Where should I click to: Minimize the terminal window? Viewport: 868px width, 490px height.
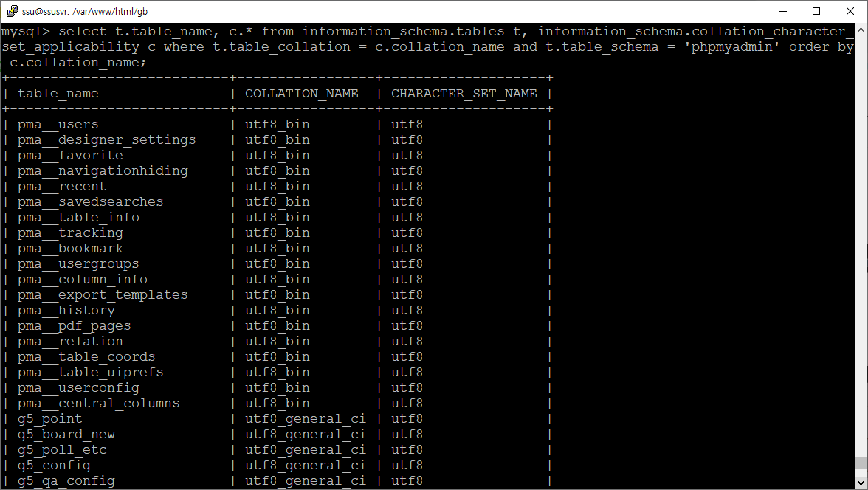click(x=782, y=11)
